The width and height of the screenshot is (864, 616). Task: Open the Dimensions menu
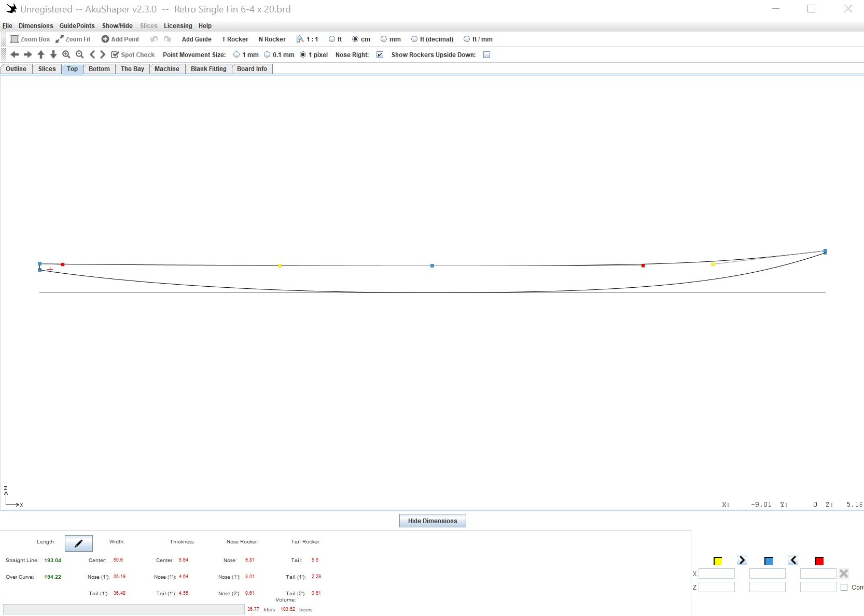[36, 26]
